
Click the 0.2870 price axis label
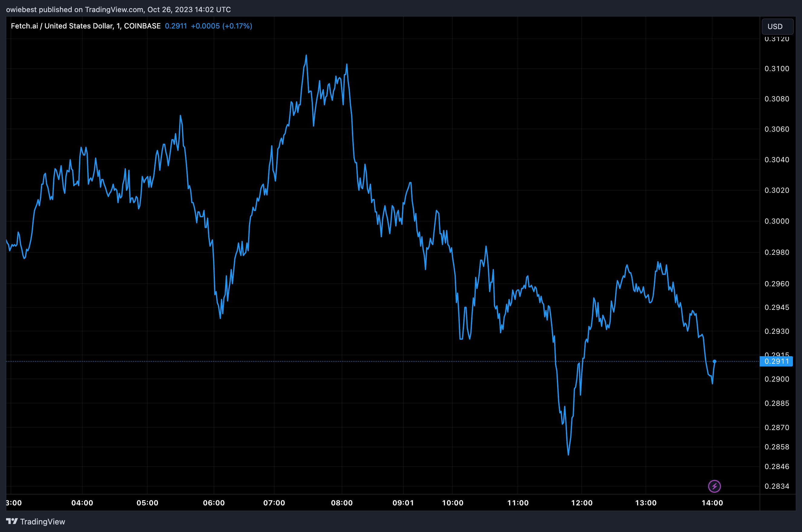[x=777, y=428]
